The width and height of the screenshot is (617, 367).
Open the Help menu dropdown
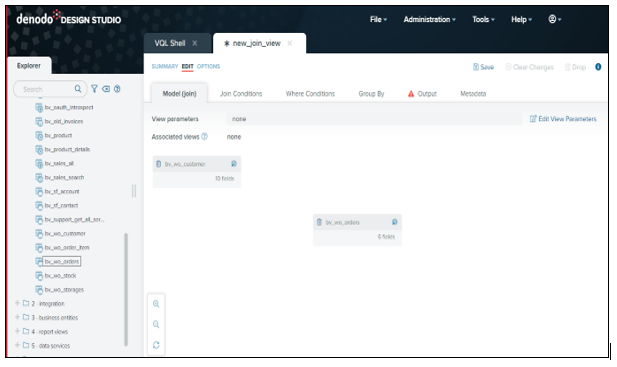(x=521, y=19)
